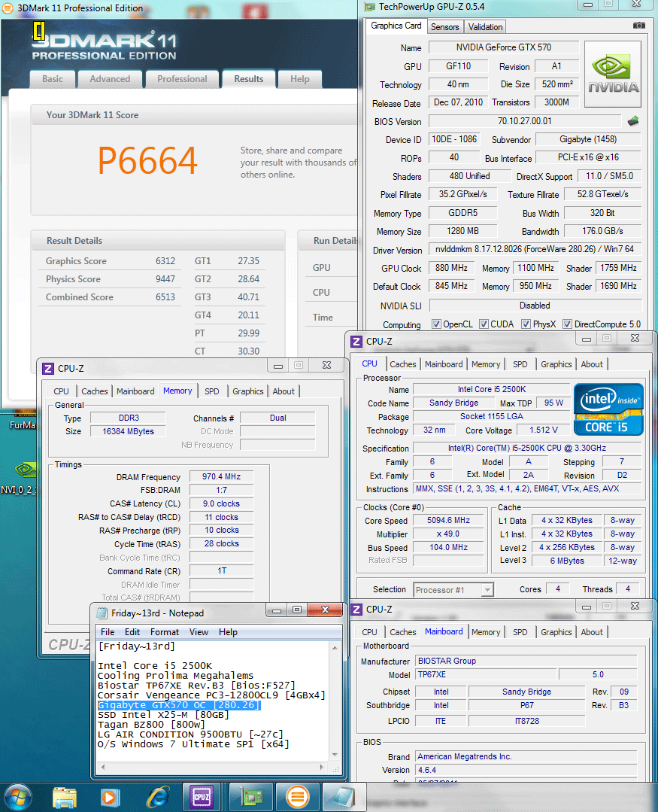Click the Notepad horizontal scrollbar left arrow
The height and width of the screenshot is (812, 658).
pyautogui.click(x=102, y=768)
